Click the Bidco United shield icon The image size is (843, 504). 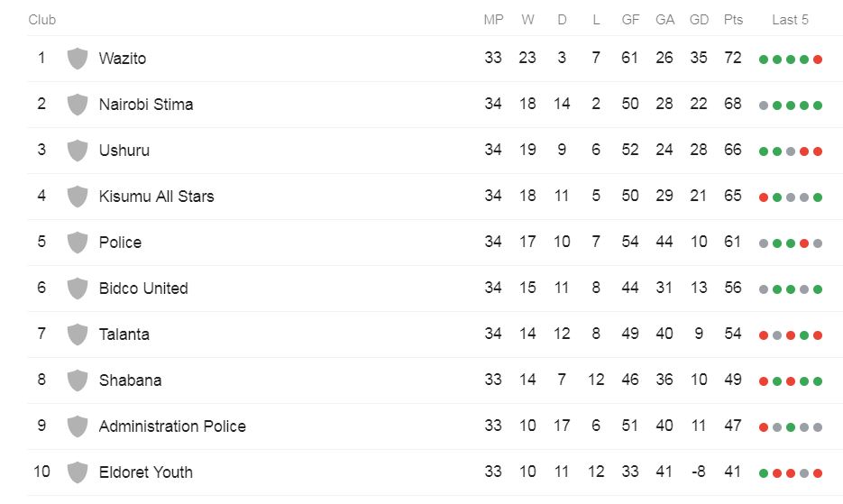[x=78, y=289]
